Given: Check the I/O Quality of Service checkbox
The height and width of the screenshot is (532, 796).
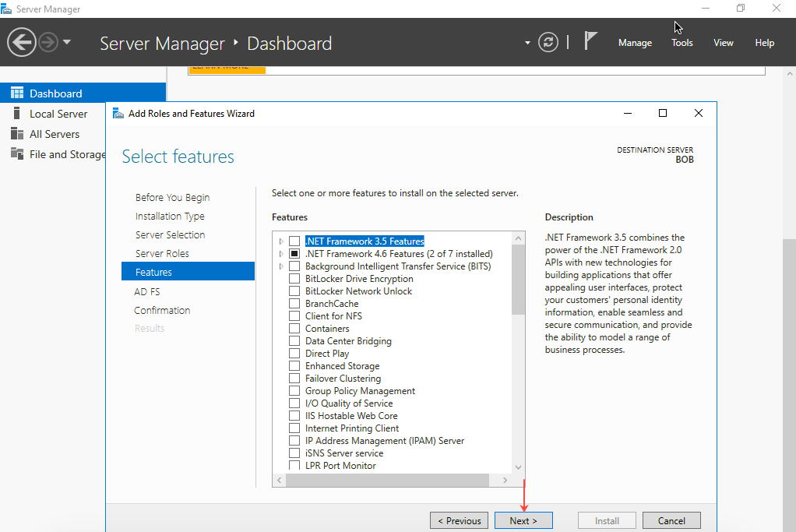Looking at the screenshot, I should point(294,403).
